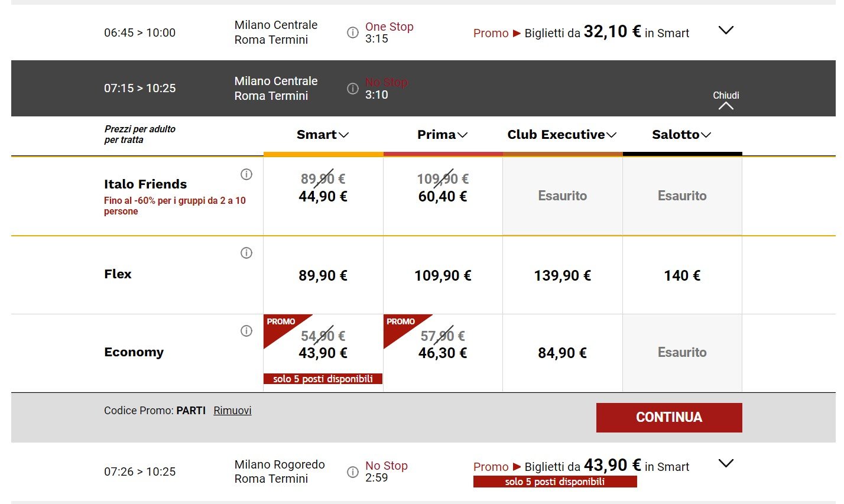The image size is (844, 504).
Task: Expand Club Executive column header
Action: 562,135
